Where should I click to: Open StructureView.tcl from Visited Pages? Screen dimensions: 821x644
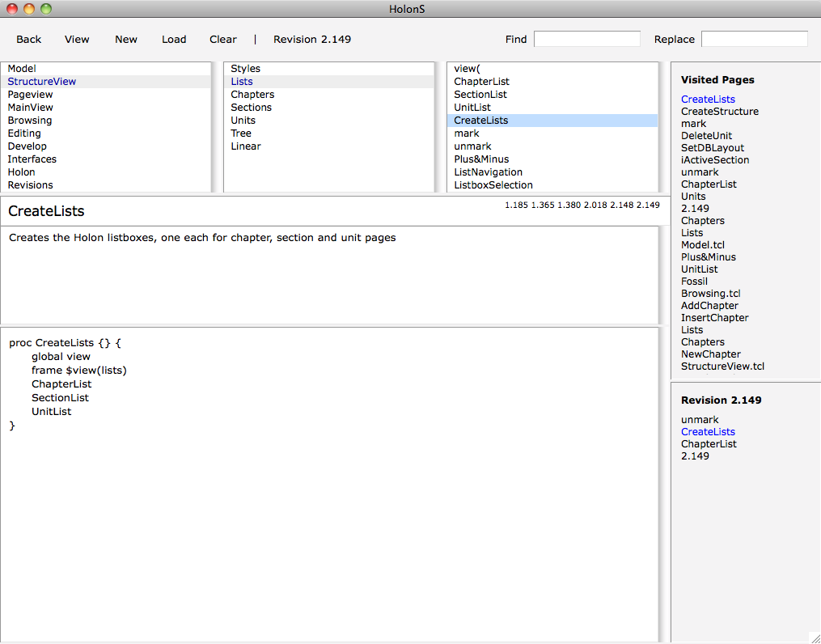[722, 366]
